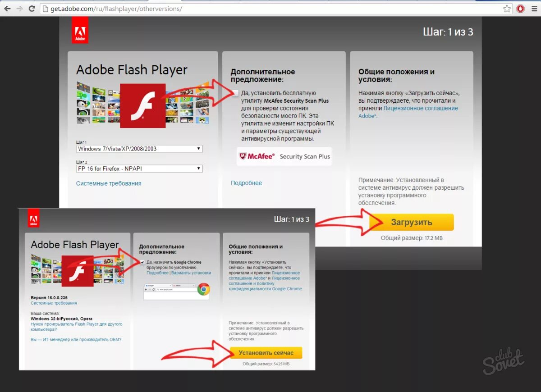
Task: Click the red extension icon in toolbar
Action: tap(521, 9)
